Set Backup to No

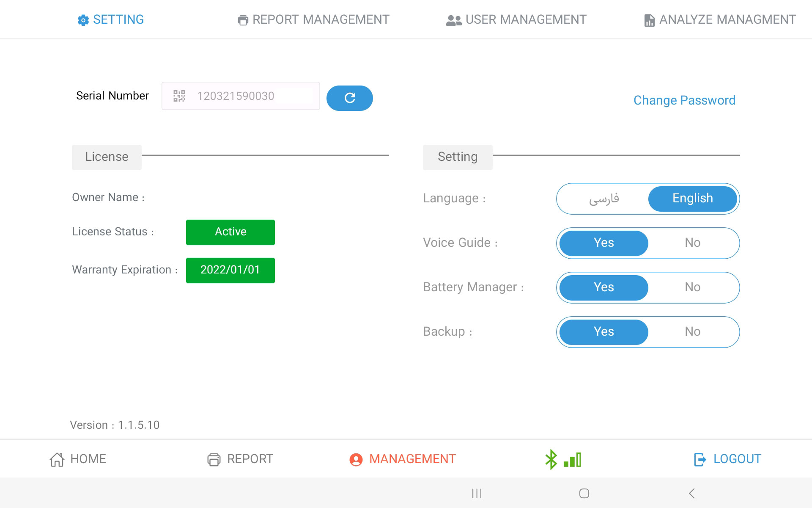tap(692, 332)
